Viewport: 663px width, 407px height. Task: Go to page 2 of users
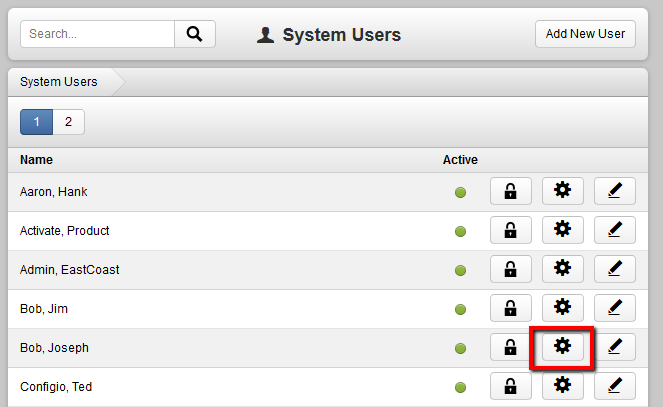pyautogui.click(x=68, y=122)
